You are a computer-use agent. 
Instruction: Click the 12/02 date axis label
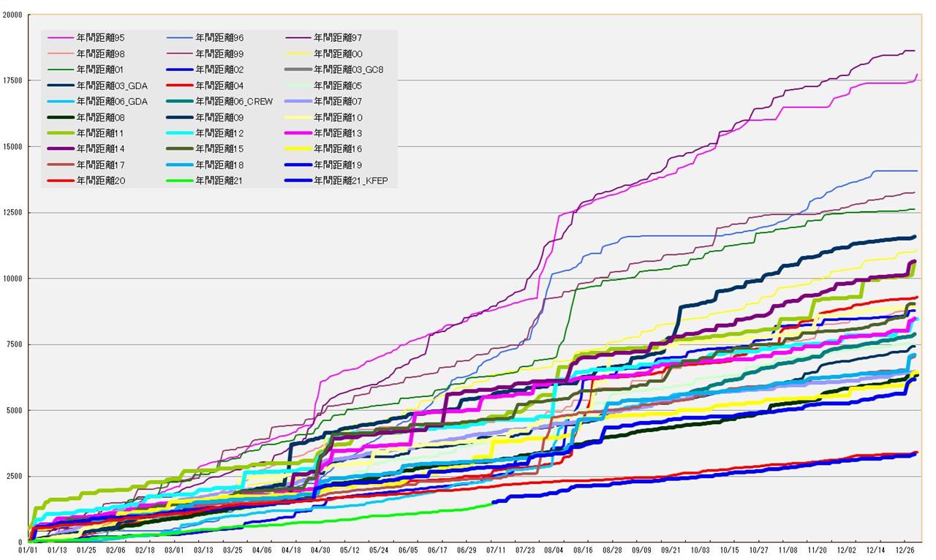[x=847, y=549]
